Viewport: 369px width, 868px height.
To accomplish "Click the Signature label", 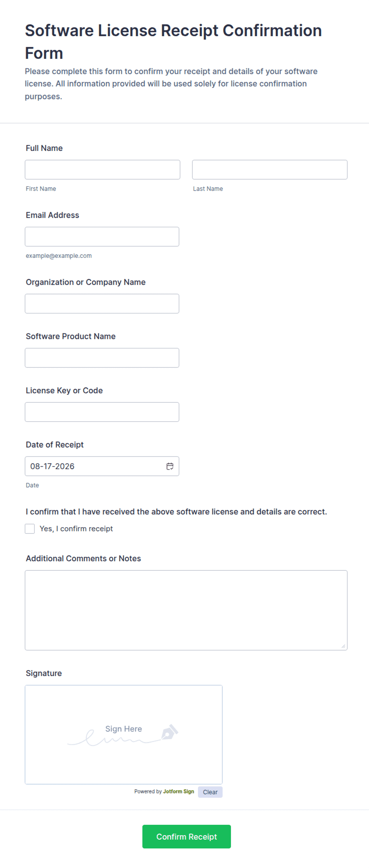I will point(44,673).
